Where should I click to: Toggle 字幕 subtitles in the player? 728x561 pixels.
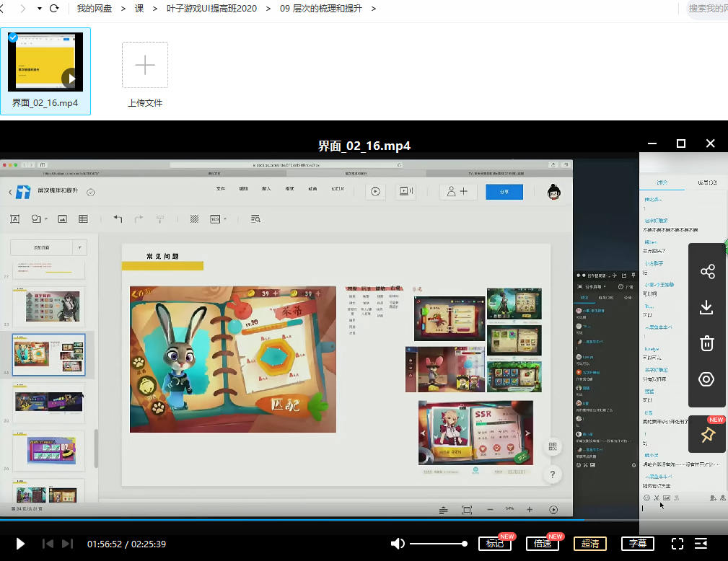(x=637, y=544)
